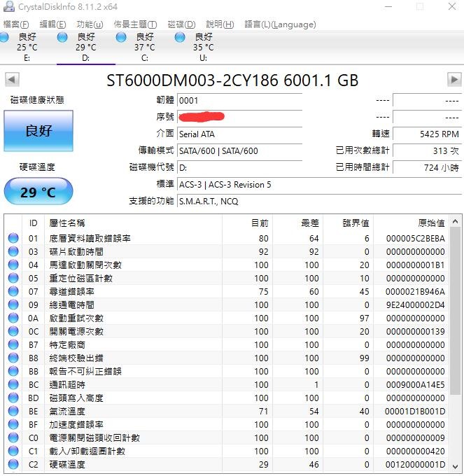Click status orb for attribute C2

pyautogui.click(x=13, y=464)
